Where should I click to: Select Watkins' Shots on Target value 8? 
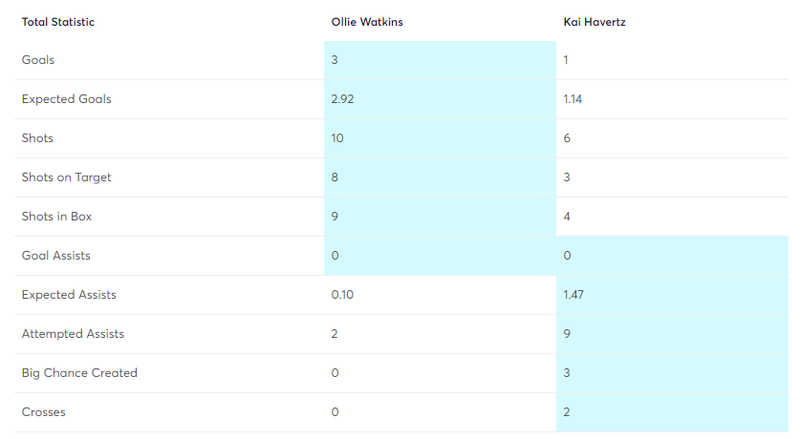tap(335, 177)
